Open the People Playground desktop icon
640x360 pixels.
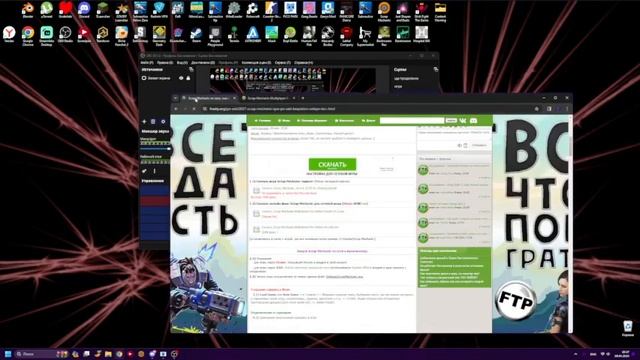click(x=215, y=35)
